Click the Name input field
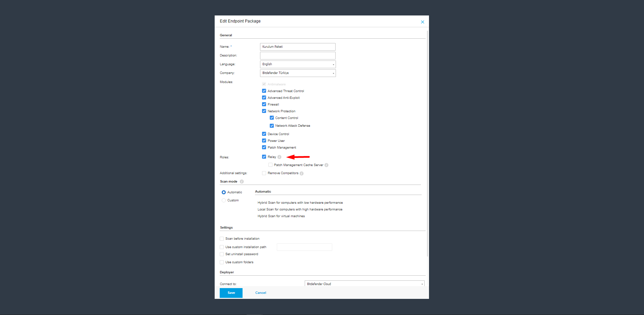644x315 pixels. [x=298, y=47]
